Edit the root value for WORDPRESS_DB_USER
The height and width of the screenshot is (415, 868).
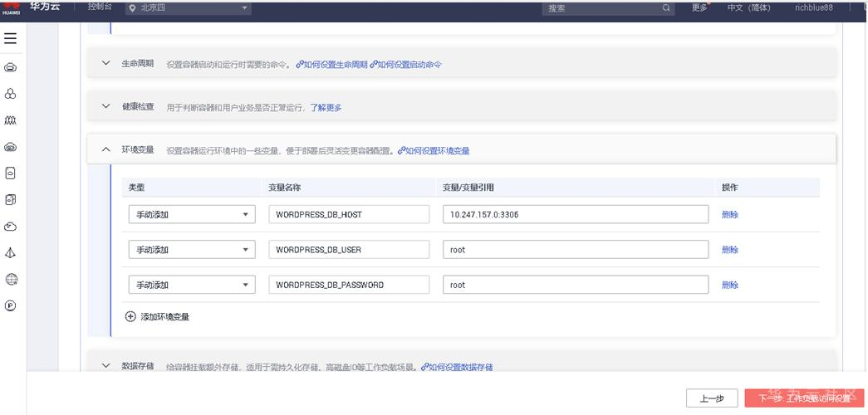(x=576, y=250)
